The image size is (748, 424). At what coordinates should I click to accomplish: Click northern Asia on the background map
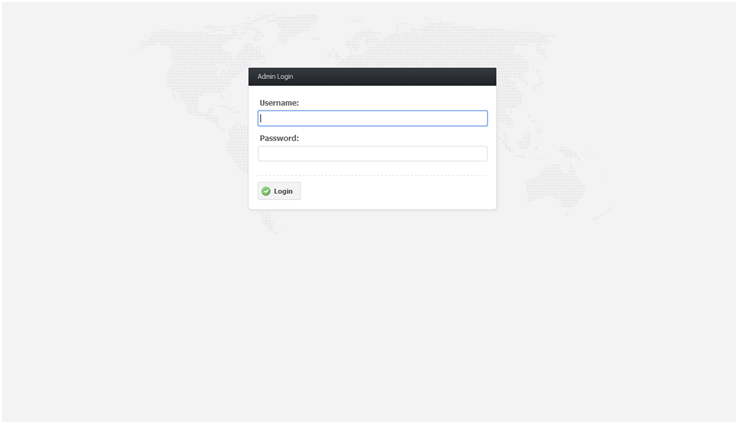[453, 41]
